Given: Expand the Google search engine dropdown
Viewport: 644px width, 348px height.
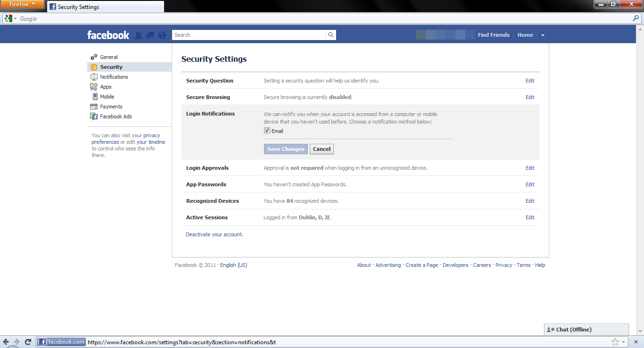Looking at the screenshot, I should (x=10, y=19).
